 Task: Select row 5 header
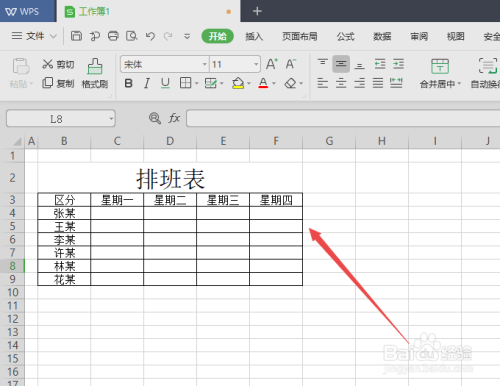(12, 226)
